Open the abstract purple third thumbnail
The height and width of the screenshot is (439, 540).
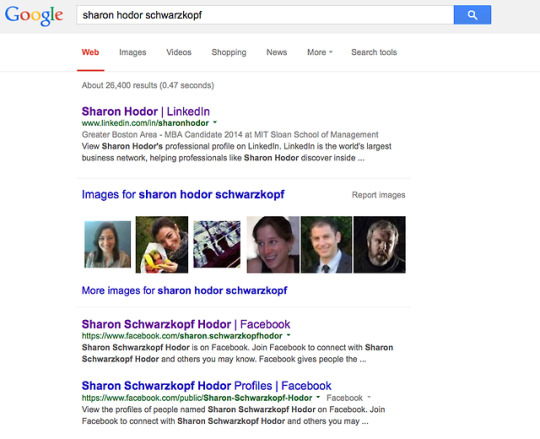[217, 244]
